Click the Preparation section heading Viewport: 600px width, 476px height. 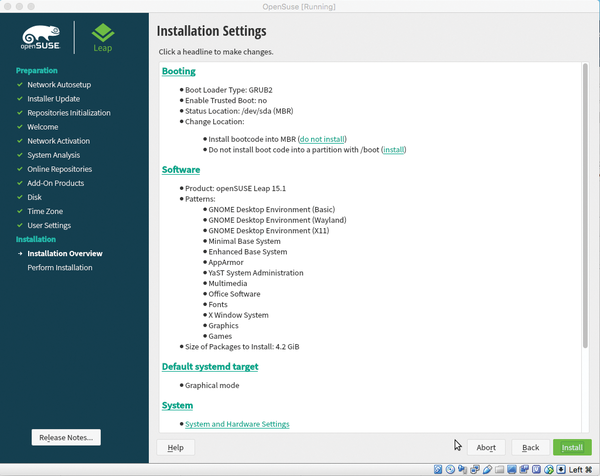37,70
